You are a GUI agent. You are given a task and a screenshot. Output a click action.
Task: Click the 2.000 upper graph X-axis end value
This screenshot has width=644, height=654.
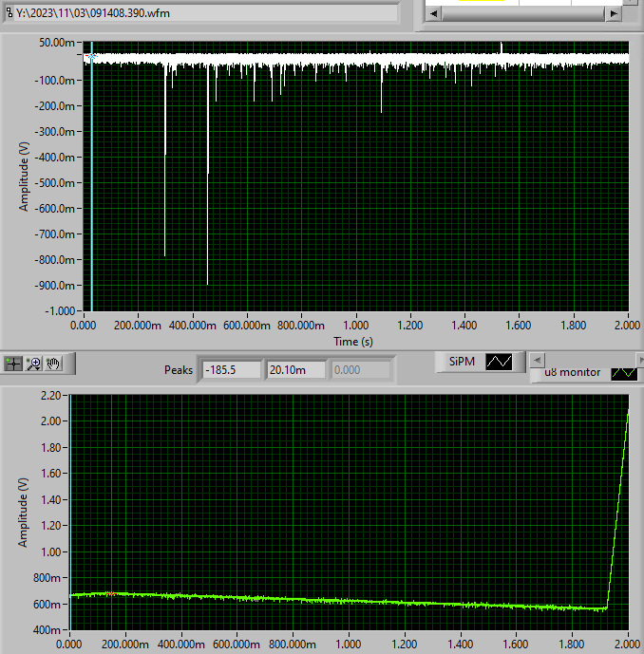pos(627,326)
